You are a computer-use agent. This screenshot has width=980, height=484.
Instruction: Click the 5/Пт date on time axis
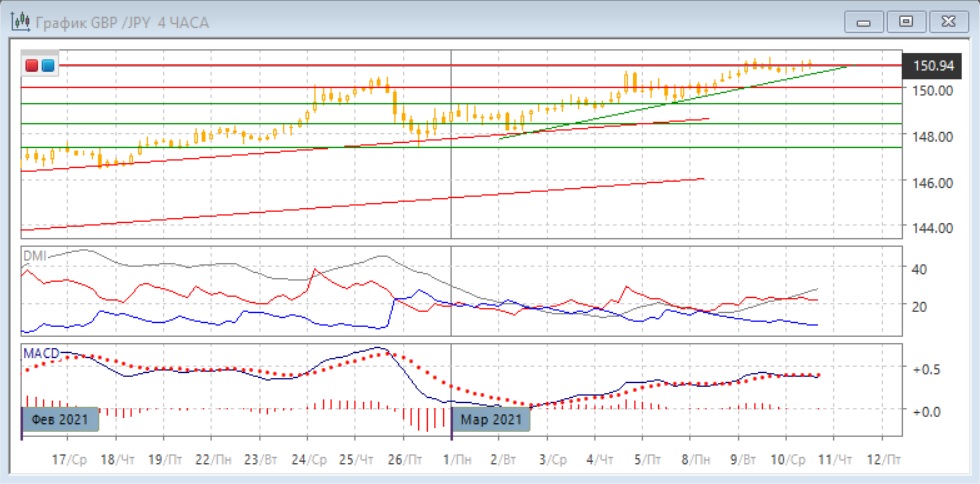[x=646, y=460]
